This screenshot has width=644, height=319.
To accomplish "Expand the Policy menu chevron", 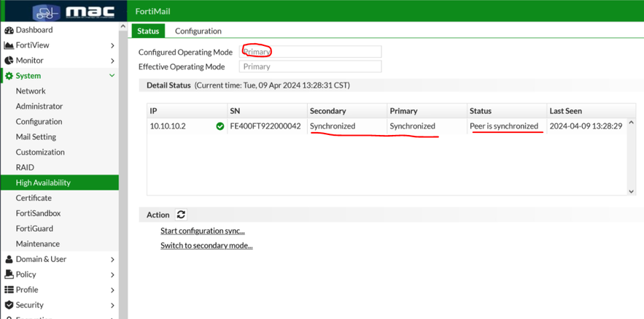I will pos(112,274).
